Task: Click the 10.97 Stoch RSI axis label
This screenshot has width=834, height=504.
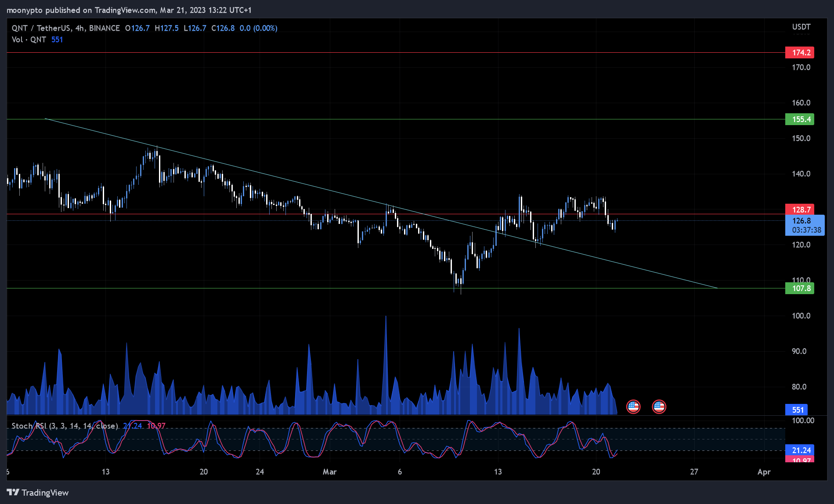Action: tap(800, 459)
